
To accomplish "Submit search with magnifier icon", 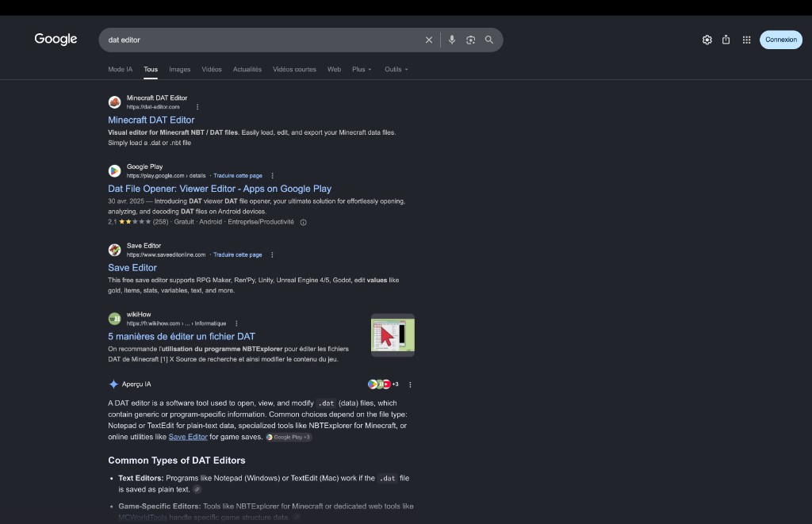I will coord(488,40).
